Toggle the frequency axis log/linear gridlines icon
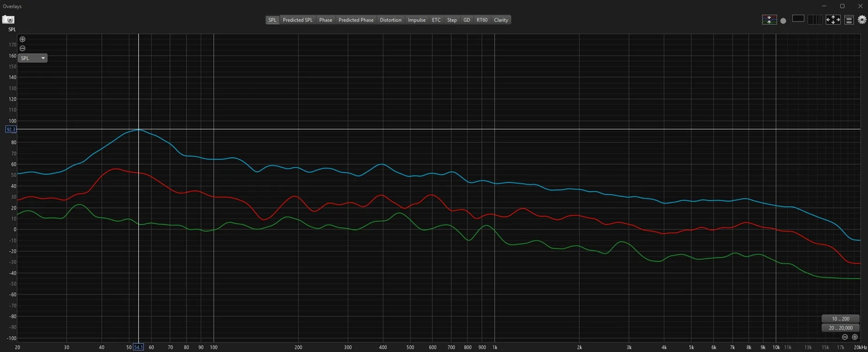Image resolution: width=868 pixels, height=352 pixels. click(815, 20)
